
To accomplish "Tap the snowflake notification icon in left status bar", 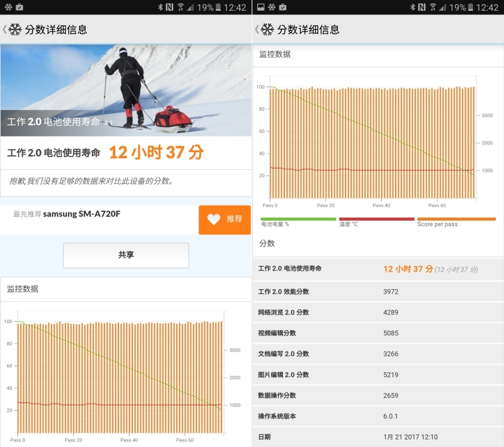I will click(x=8, y=7).
